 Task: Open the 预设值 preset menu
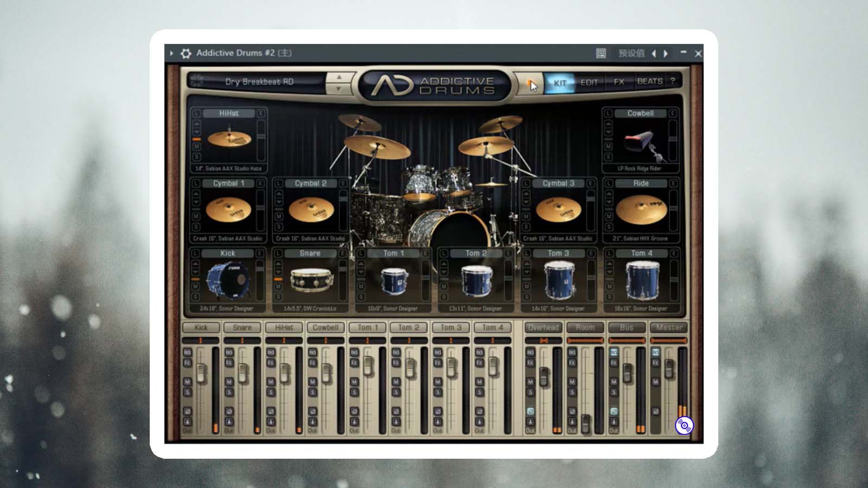pyautogui.click(x=631, y=53)
